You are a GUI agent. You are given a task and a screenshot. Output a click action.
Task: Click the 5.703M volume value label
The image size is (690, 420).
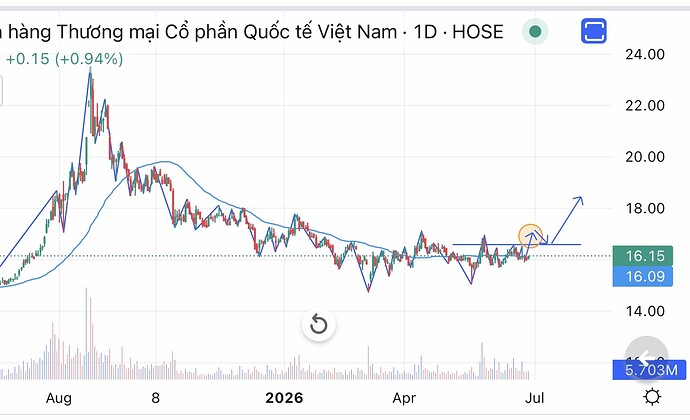tap(650, 370)
